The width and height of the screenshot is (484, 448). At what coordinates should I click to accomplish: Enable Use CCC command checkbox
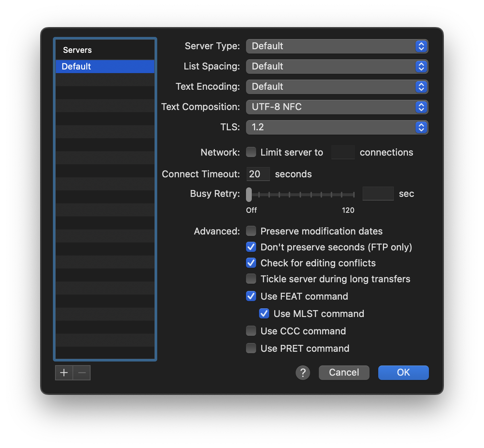[x=251, y=331]
